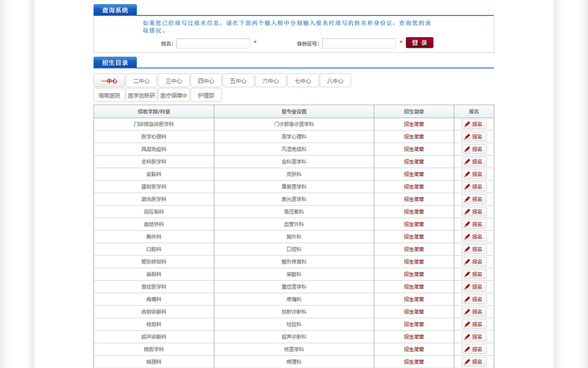Click the 报名 pencil icon for 皮肤科
588x368 pixels.
(467, 174)
